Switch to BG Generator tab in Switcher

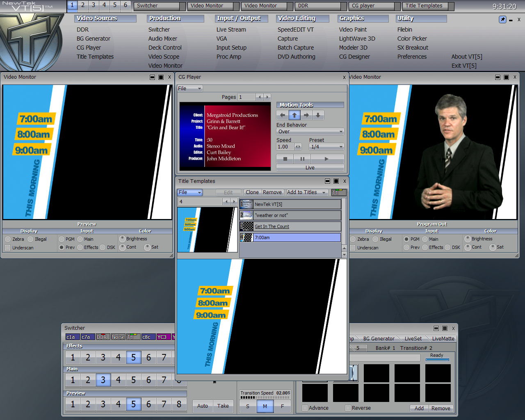tap(379, 339)
